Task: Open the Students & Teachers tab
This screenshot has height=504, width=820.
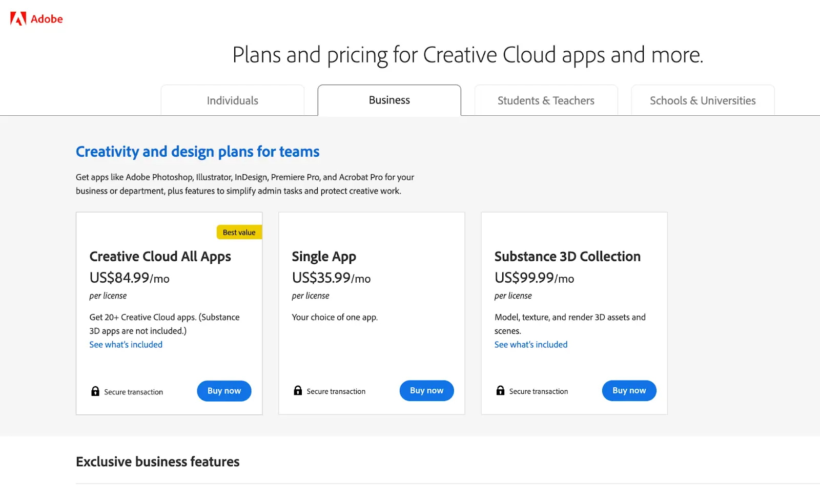Action: (546, 101)
